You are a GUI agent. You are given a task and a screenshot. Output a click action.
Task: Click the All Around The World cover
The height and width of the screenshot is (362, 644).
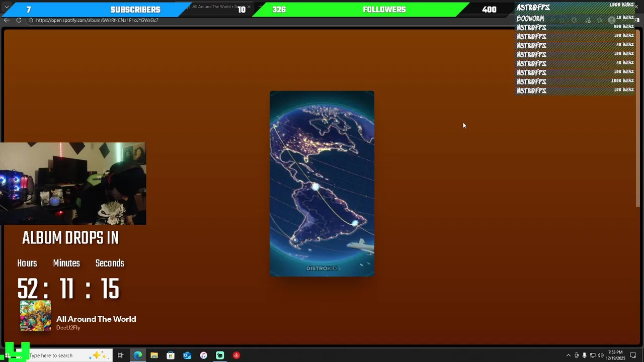[x=36, y=316]
